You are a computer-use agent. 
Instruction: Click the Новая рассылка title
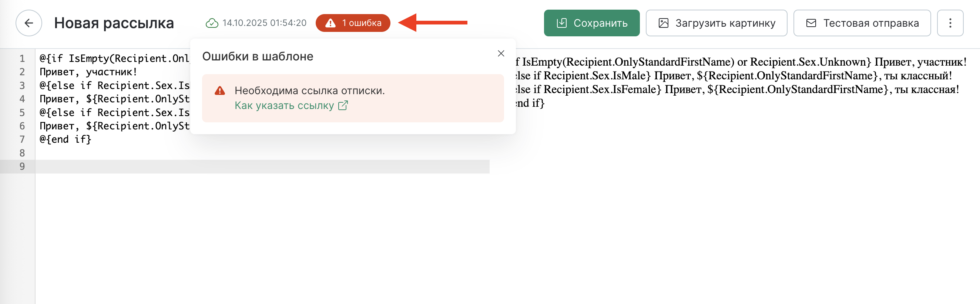pos(114,23)
